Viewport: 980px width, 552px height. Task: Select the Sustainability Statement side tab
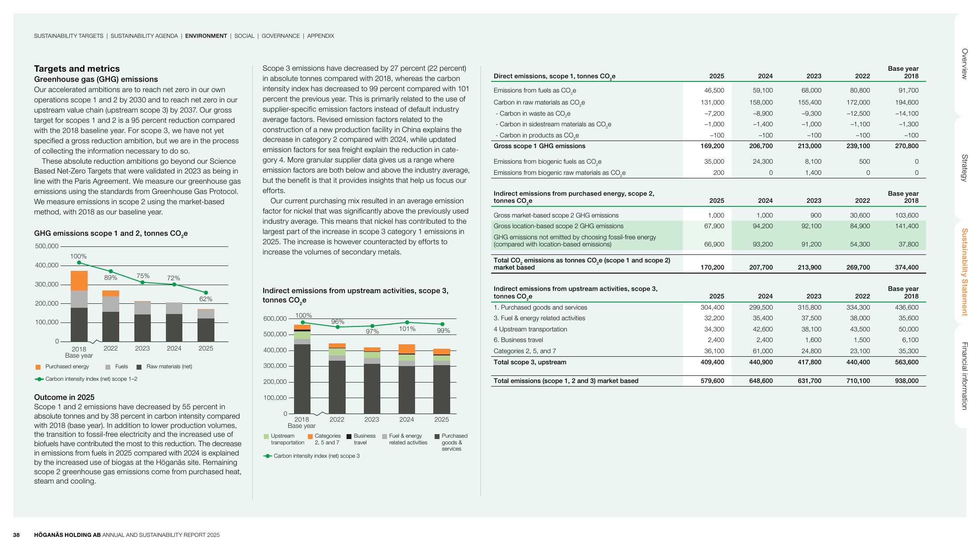(964, 272)
